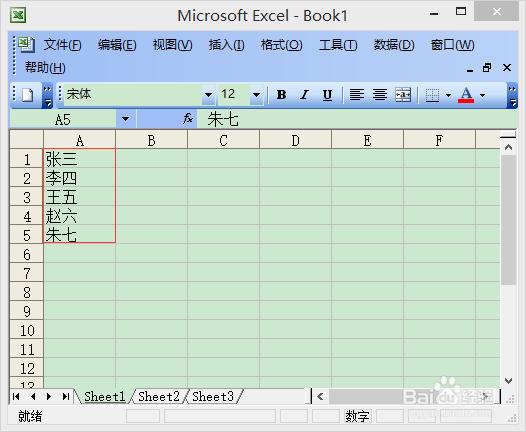Go to next sheet tab arrow
526x432 pixels.
[49, 396]
